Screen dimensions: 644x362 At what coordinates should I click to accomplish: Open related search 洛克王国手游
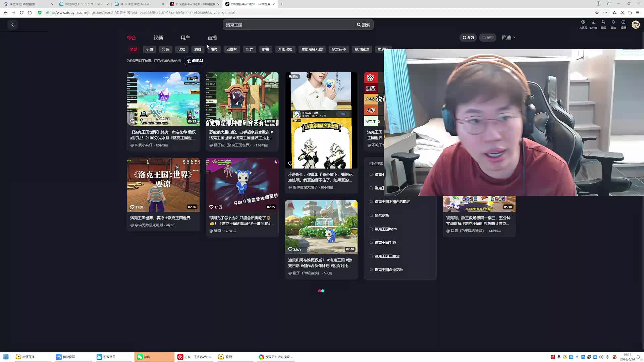385,243
